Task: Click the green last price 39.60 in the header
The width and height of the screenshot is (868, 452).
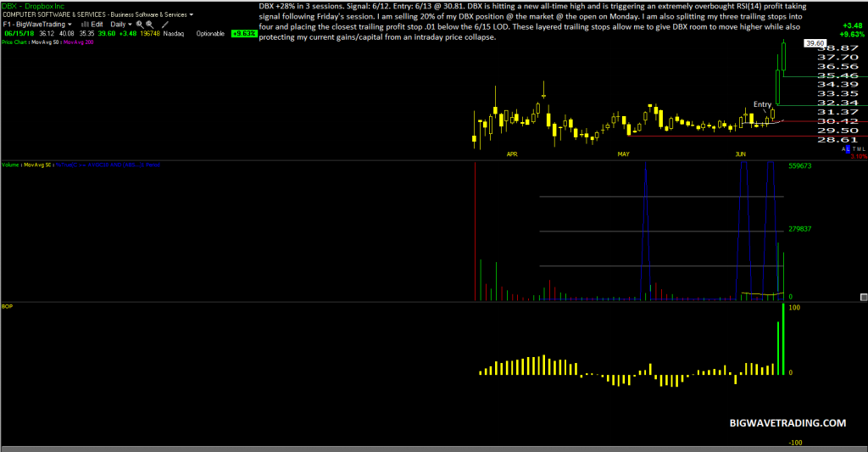Action: (x=107, y=34)
